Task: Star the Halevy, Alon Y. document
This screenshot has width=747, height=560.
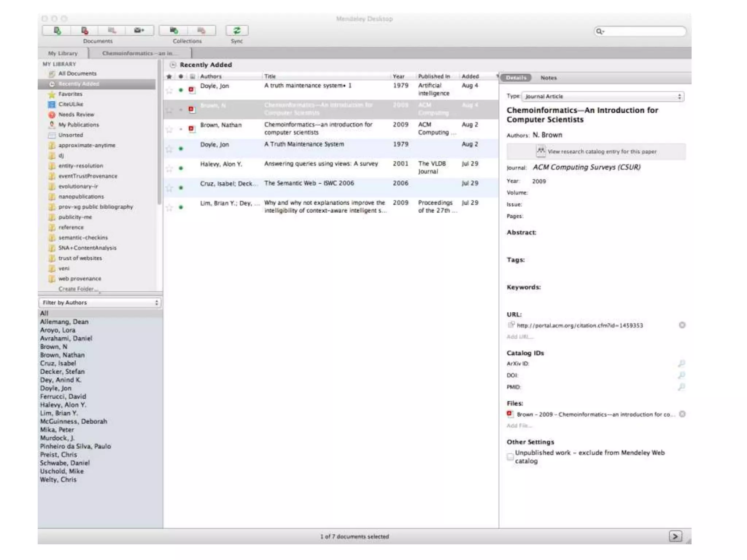Action: pyautogui.click(x=169, y=168)
